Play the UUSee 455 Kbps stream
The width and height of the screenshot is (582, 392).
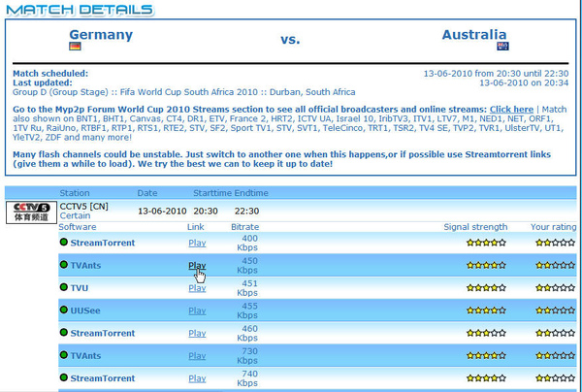pos(197,311)
